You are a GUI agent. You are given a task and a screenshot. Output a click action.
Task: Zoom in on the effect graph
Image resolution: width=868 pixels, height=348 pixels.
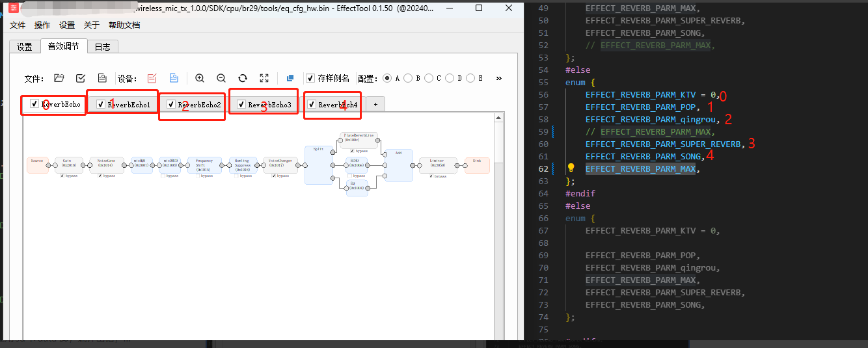(x=200, y=78)
